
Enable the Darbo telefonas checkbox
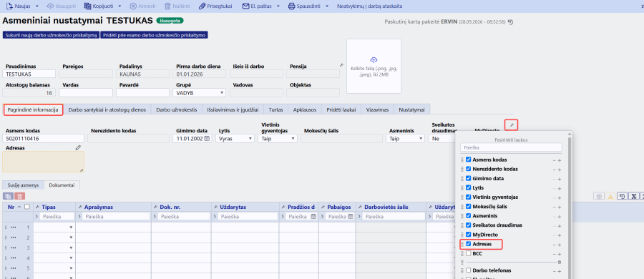(468, 270)
